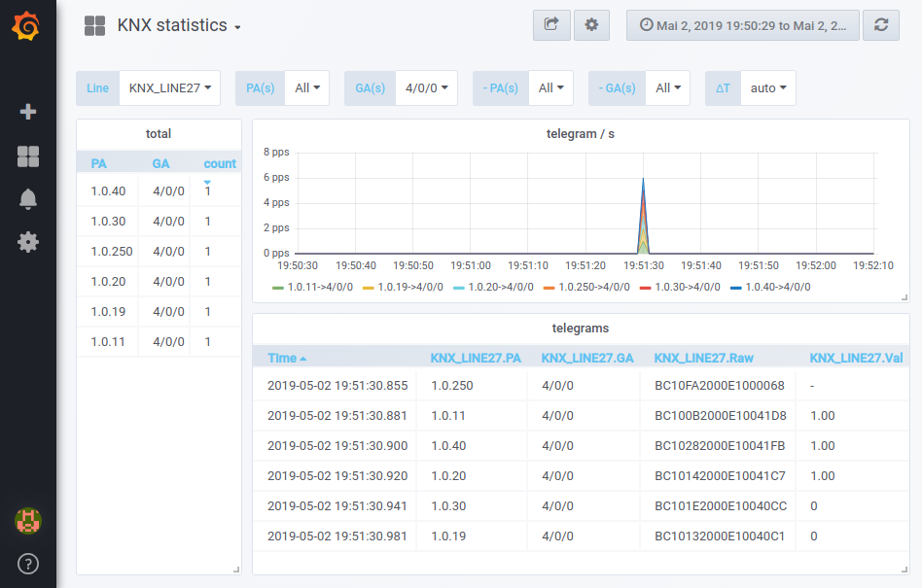This screenshot has height=588, width=922.
Task: Click raw value BC101E2000E10040CC
Action: 721,505
